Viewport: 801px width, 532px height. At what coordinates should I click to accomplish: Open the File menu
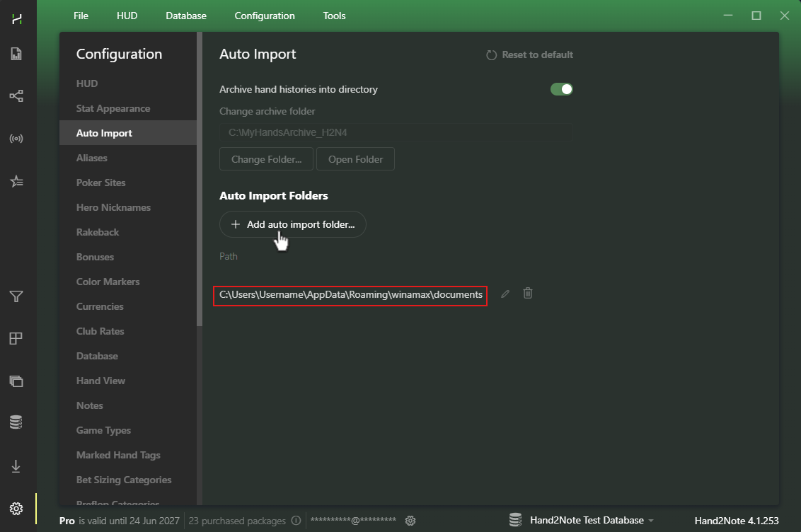pos(81,16)
